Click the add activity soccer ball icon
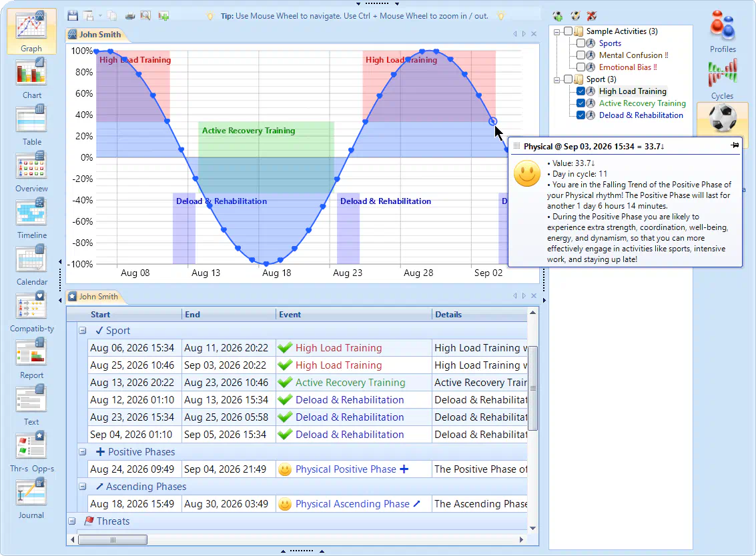 pos(558,16)
